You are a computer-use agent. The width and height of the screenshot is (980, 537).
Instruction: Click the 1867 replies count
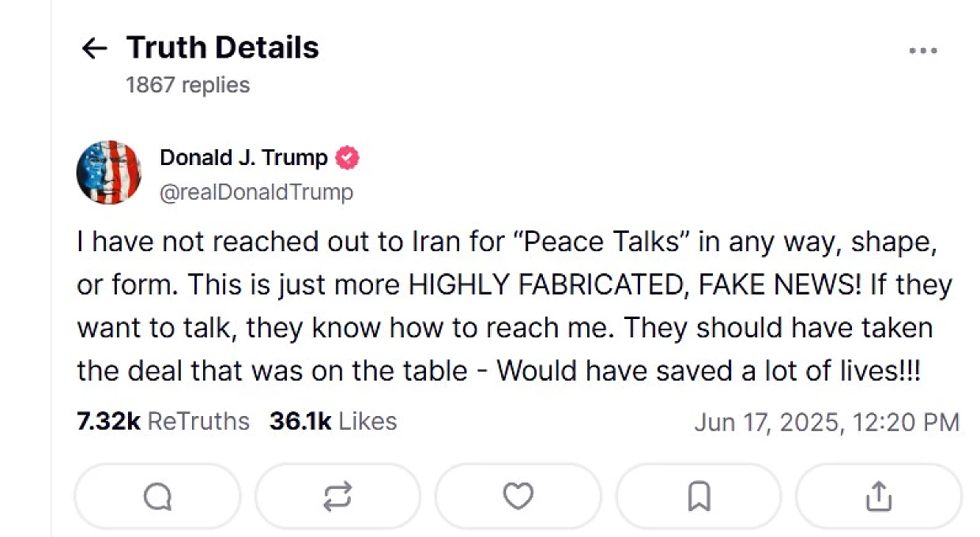tap(187, 84)
